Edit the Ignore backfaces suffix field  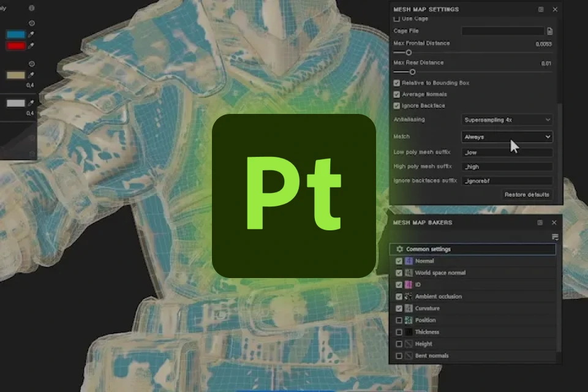[507, 181]
